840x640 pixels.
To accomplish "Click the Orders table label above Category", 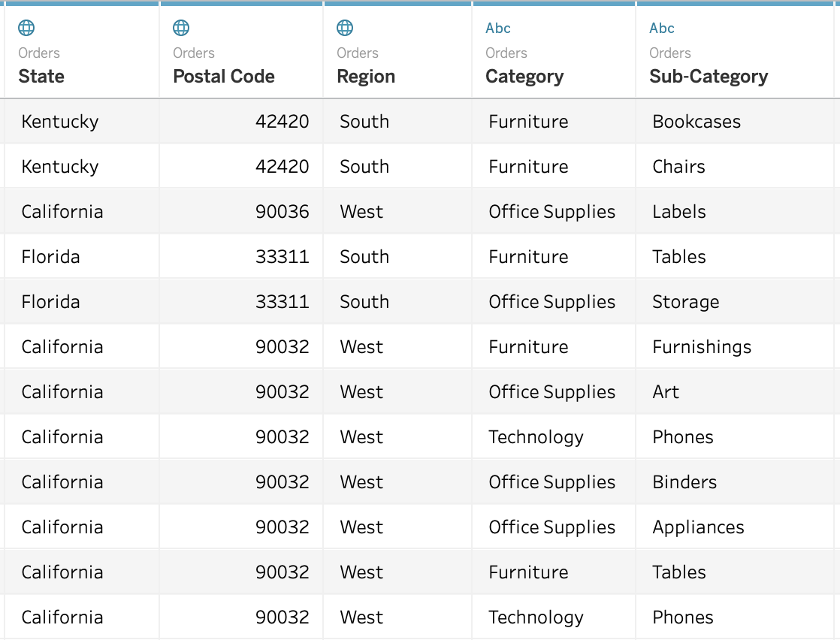I will [506, 53].
